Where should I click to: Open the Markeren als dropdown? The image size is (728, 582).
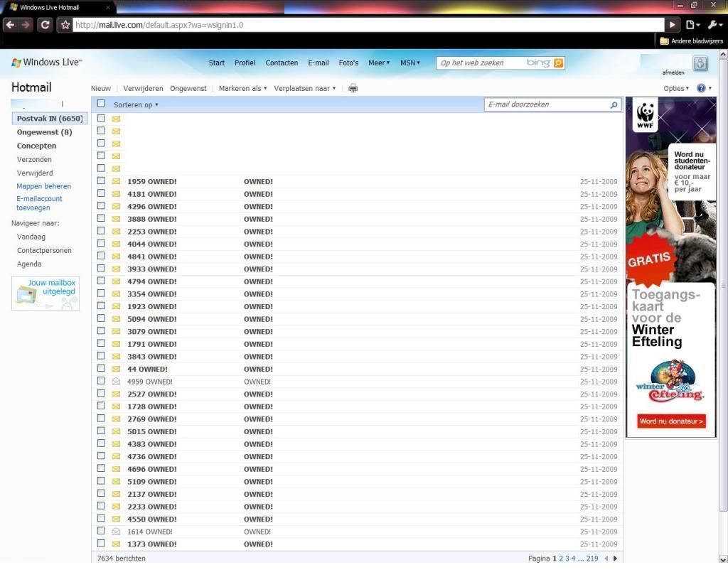pos(243,88)
